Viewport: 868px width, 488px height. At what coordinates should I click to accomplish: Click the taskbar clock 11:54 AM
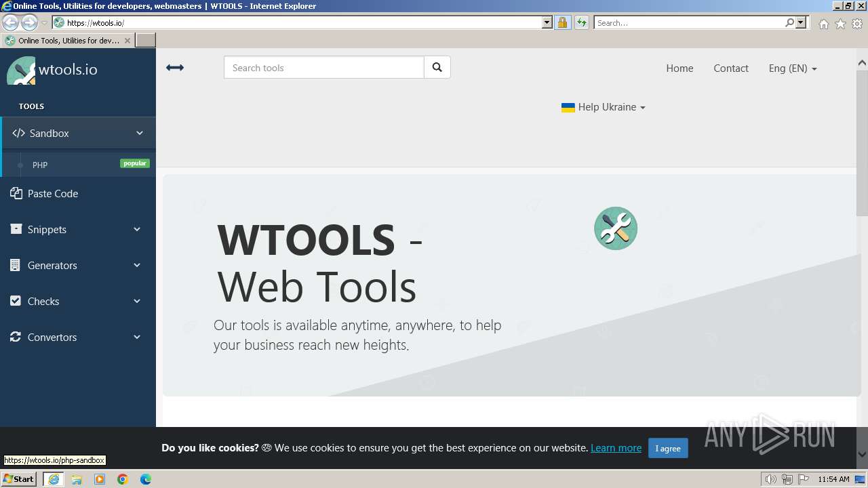click(x=833, y=479)
